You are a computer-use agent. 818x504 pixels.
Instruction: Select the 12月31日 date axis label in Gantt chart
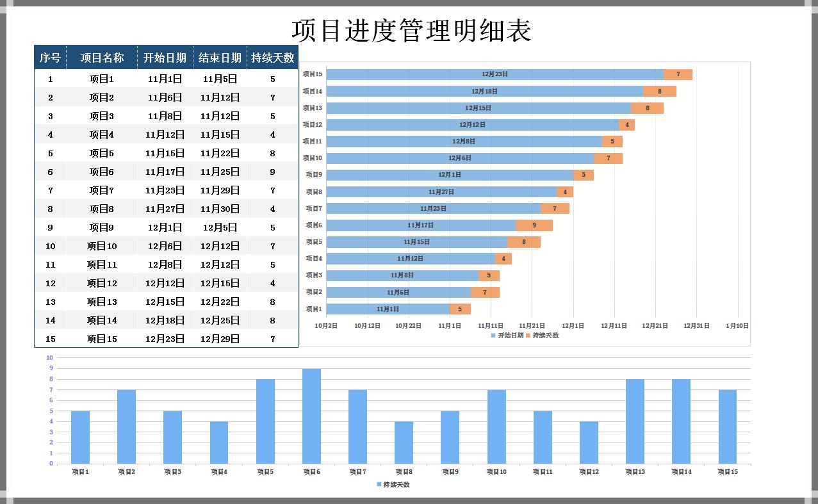[x=696, y=325]
